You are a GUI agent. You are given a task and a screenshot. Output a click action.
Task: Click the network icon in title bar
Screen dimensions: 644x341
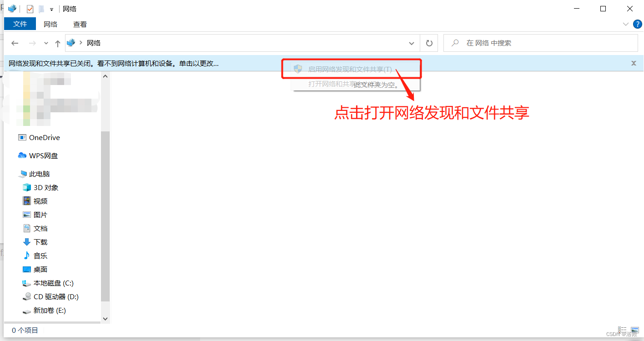point(12,9)
